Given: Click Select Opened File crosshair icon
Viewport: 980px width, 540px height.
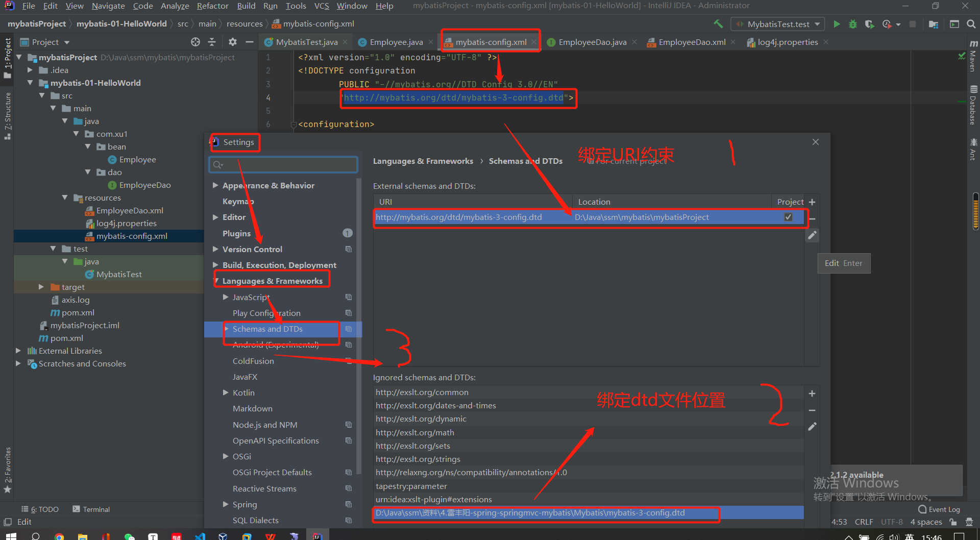Looking at the screenshot, I should coord(195,42).
